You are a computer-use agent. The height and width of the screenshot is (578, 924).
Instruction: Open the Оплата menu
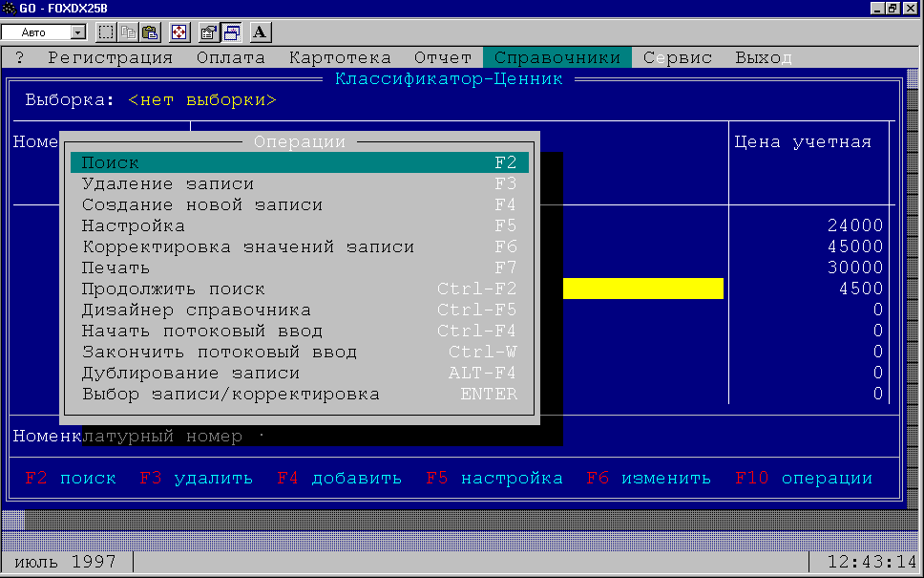tap(231, 57)
